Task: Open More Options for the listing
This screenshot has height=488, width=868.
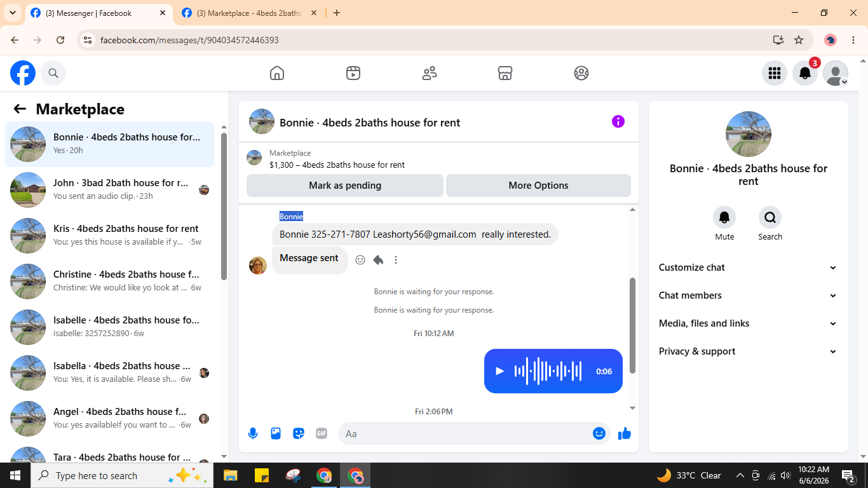Action: coord(539,186)
